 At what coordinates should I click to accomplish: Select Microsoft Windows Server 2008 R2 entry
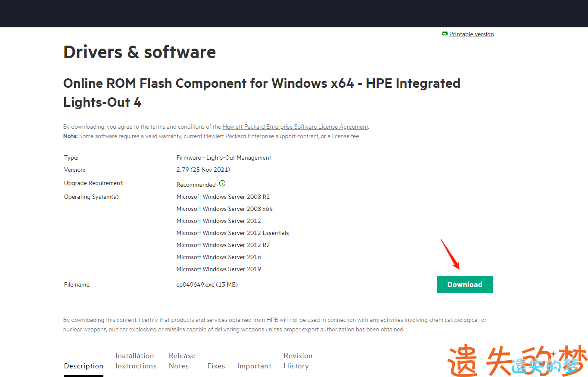223,197
